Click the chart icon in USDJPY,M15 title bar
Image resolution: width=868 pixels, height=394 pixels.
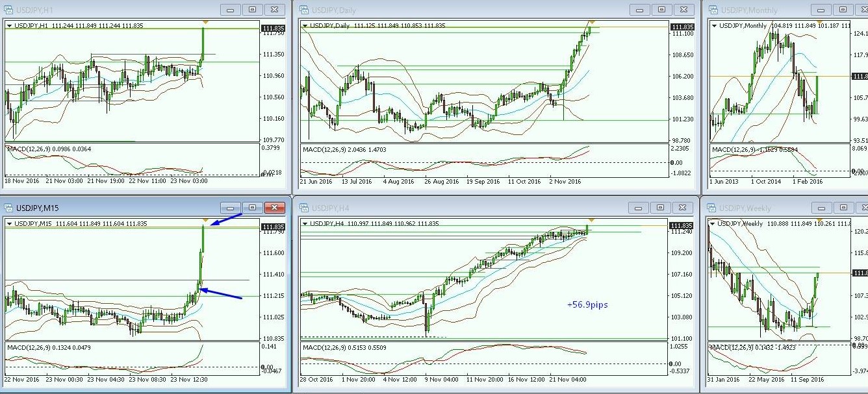coord(8,208)
